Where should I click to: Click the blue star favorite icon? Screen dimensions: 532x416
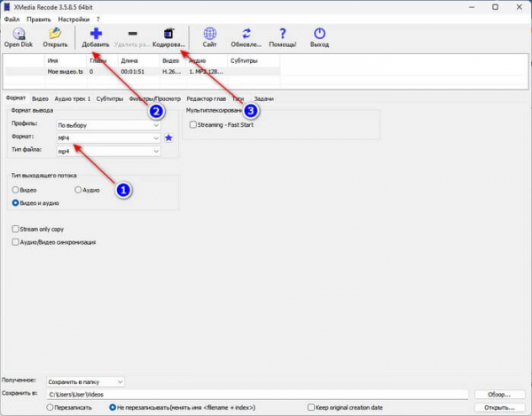(168, 137)
